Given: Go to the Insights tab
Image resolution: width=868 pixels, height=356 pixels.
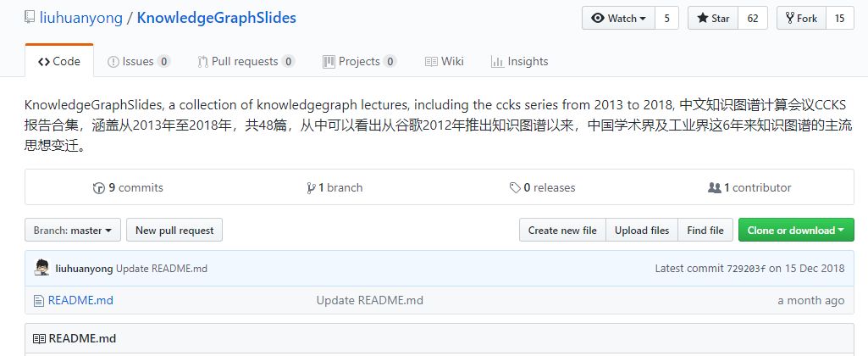Looking at the screenshot, I should (x=519, y=62).
